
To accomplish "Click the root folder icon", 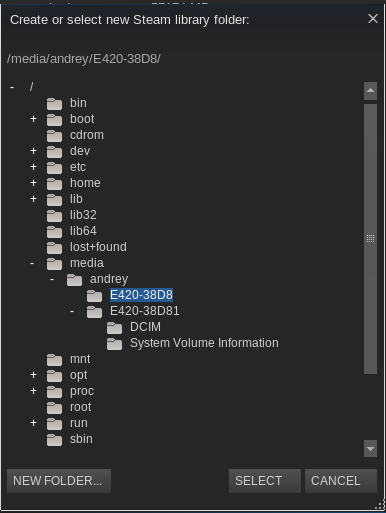I will pyautogui.click(x=54, y=408).
